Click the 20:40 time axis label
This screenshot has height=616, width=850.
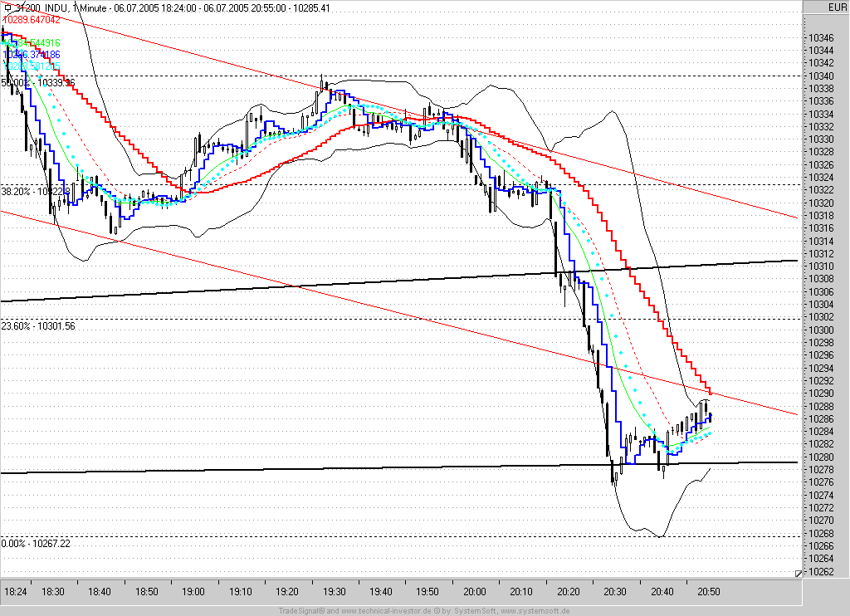tap(662, 592)
